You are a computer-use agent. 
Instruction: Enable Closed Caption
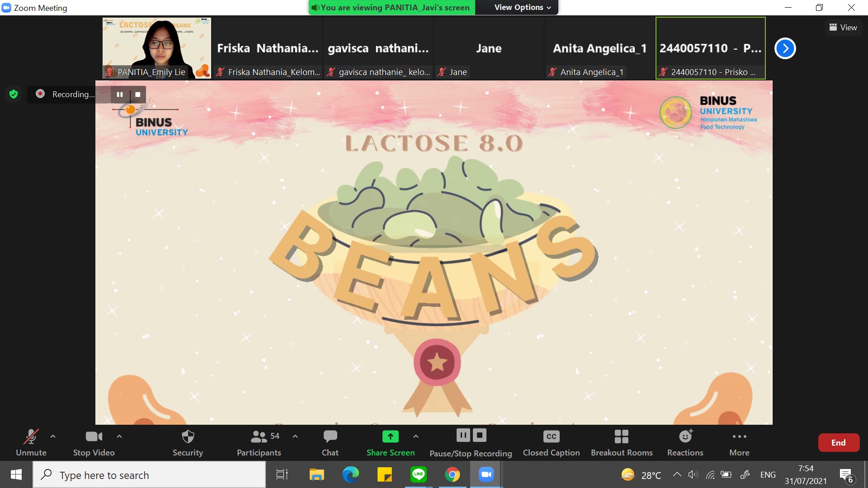(551, 443)
